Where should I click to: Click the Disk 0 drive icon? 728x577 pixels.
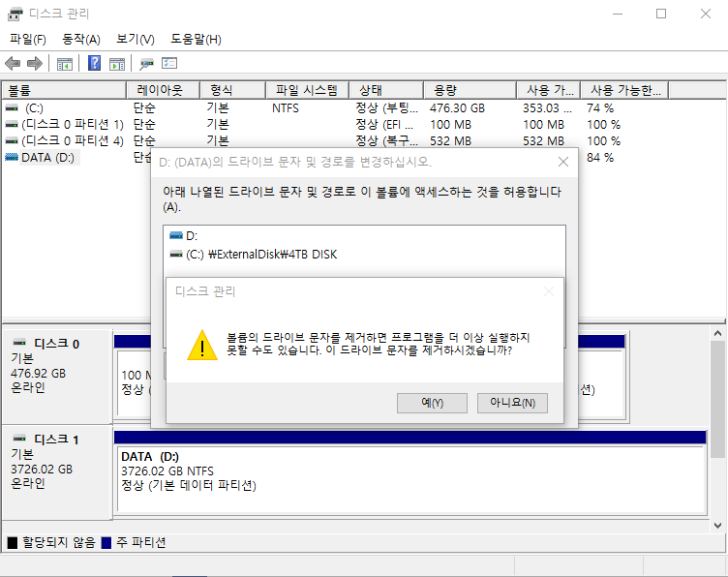(19, 343)
